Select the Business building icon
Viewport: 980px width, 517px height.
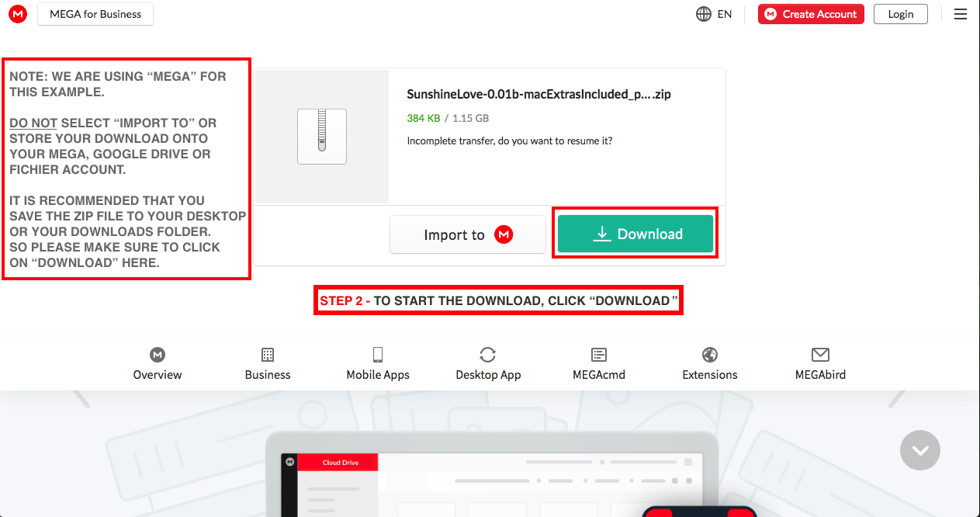268,355
